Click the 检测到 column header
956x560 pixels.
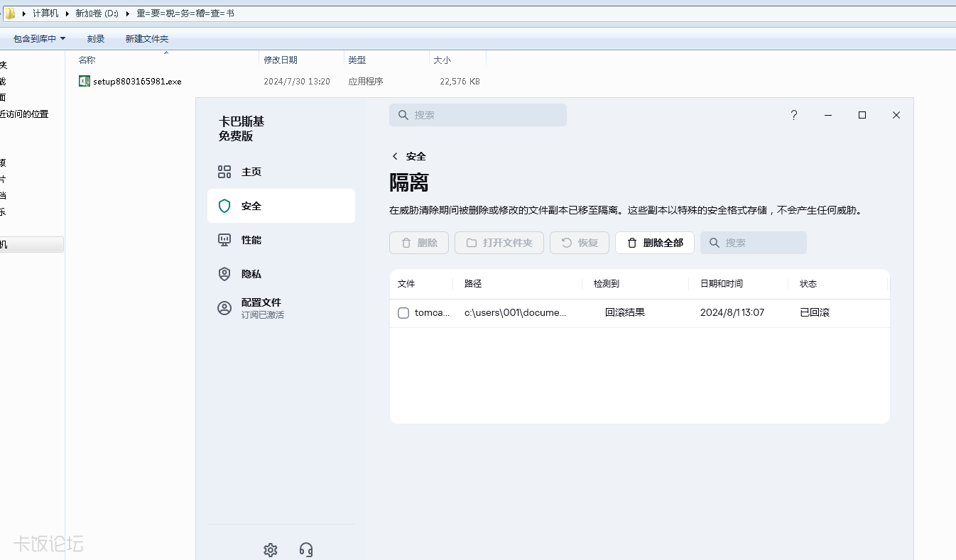coord(607,284)
